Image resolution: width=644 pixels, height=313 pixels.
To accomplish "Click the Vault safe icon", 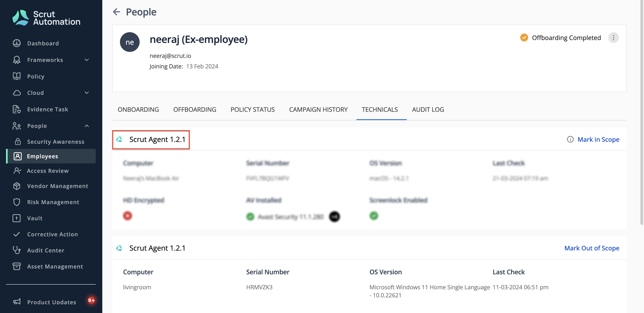I will coord(17,218).
